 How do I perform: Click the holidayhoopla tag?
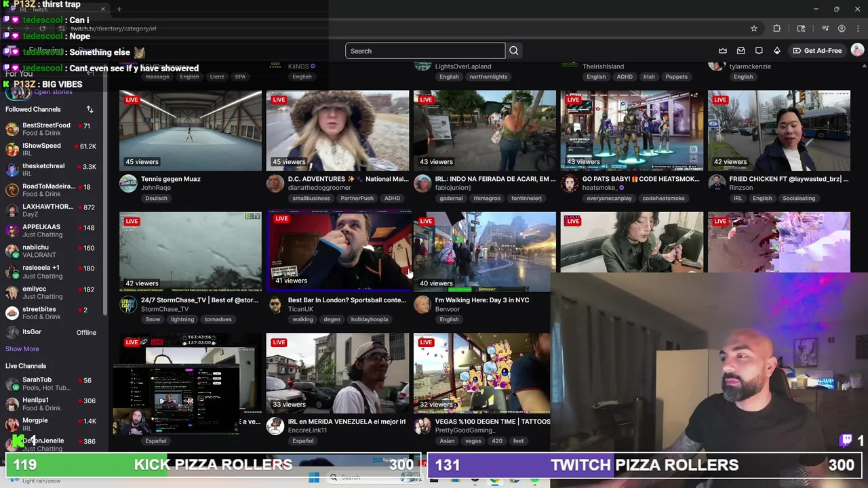(x=370, y=319)
